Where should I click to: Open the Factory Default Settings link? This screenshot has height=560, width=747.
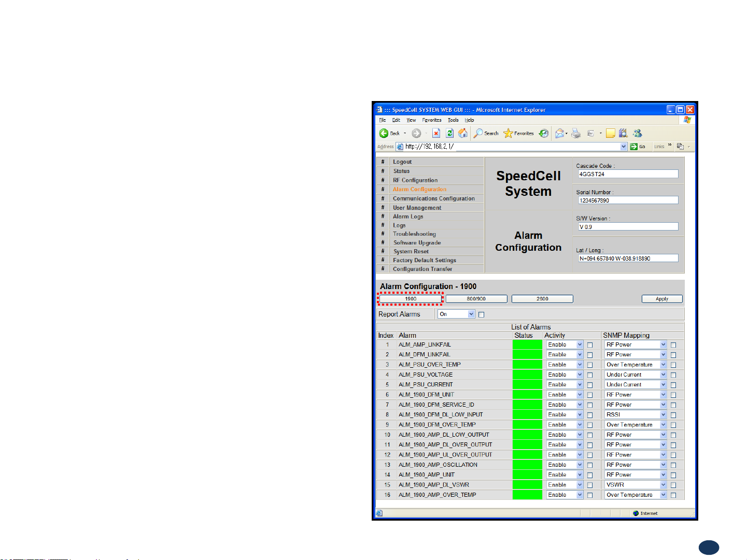coord(425,260)
